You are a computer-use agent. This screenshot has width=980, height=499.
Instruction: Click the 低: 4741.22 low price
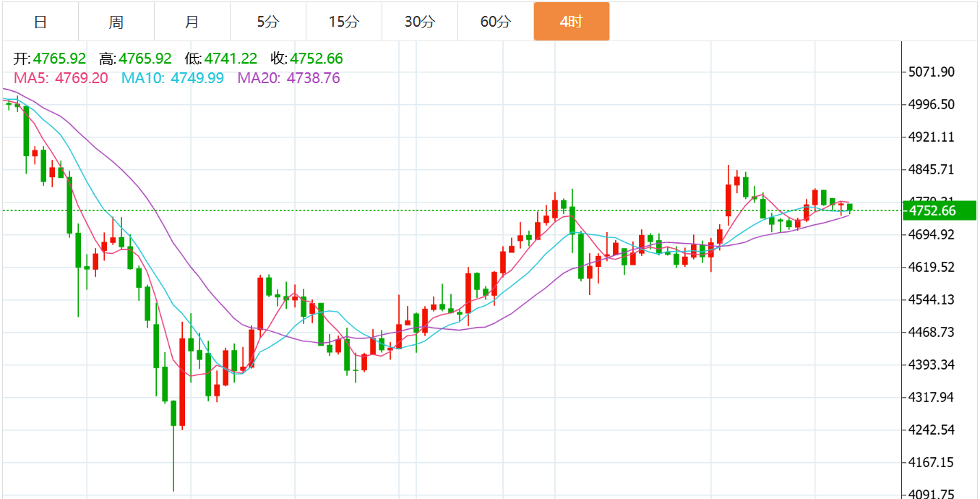pyautogui.click(x=221, y=59)
